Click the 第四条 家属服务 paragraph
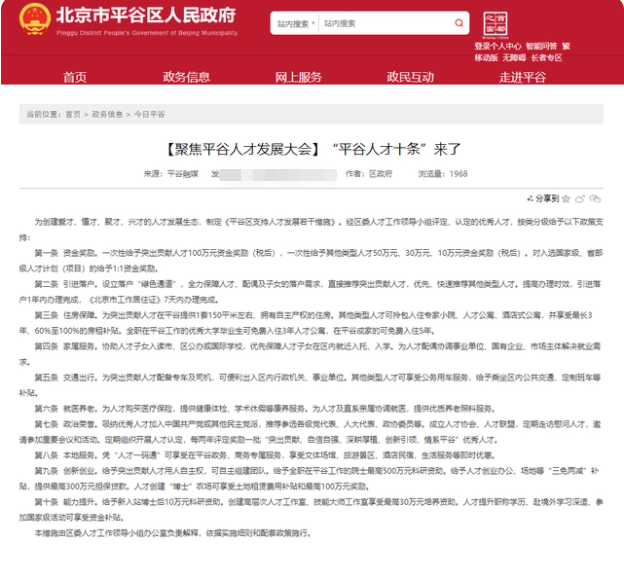This screenshot has height=576, width=624. tap(311, 354)
